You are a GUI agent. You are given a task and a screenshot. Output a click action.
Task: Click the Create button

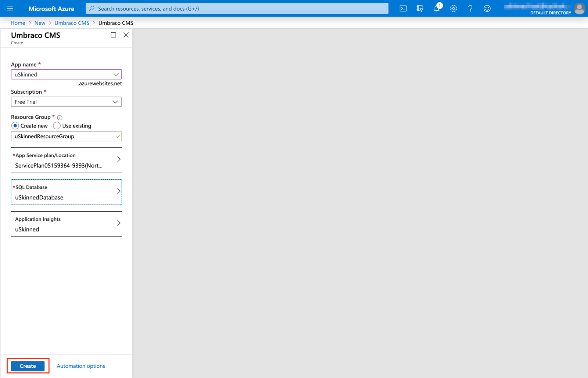[28, 366]
